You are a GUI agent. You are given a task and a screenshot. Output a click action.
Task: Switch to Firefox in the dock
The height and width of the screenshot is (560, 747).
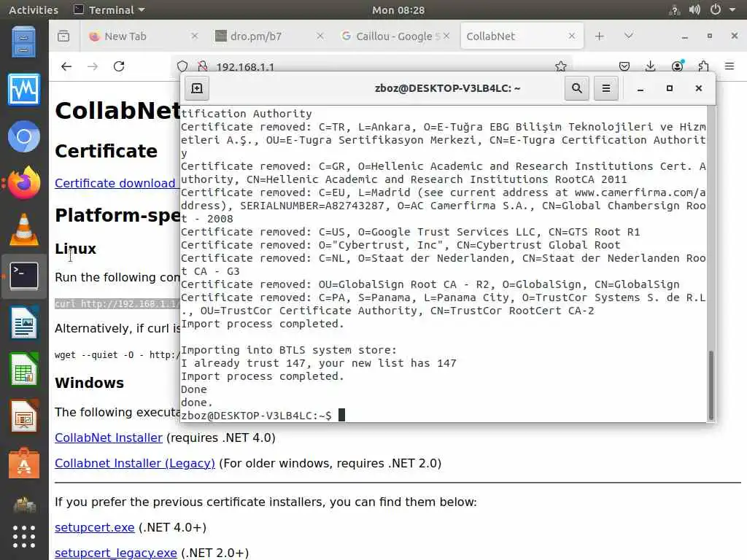point(24,182)
